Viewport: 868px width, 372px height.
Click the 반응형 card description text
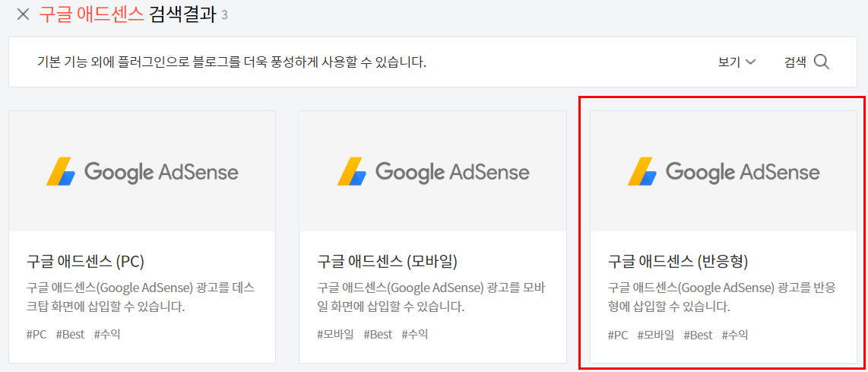(722, 297)
